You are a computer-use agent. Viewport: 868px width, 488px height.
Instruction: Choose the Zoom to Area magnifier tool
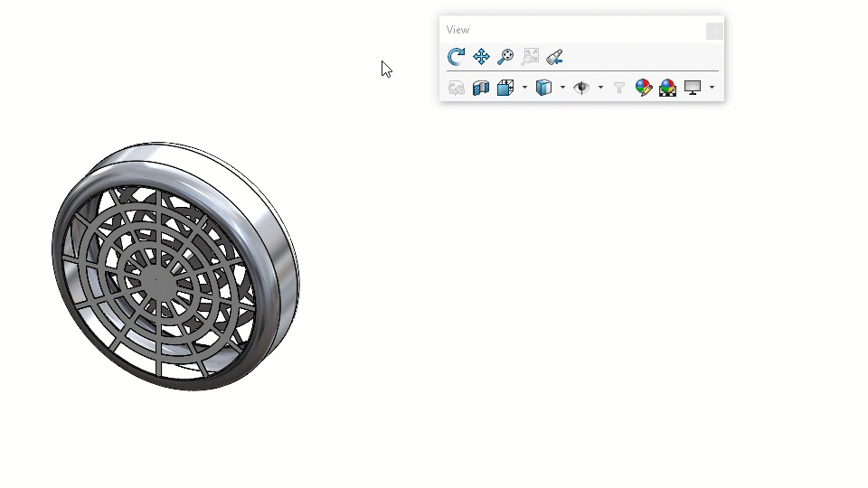coord(505,56)
